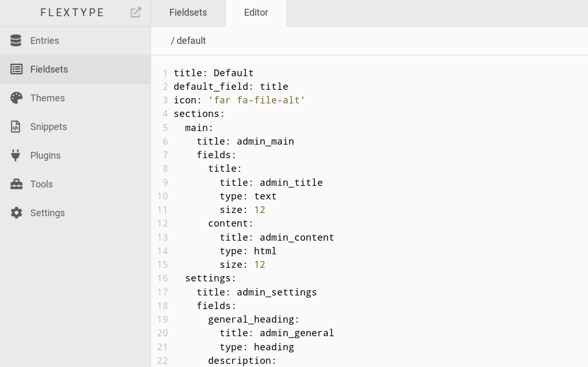Open Themes in the sidebar

click(75, 98)
